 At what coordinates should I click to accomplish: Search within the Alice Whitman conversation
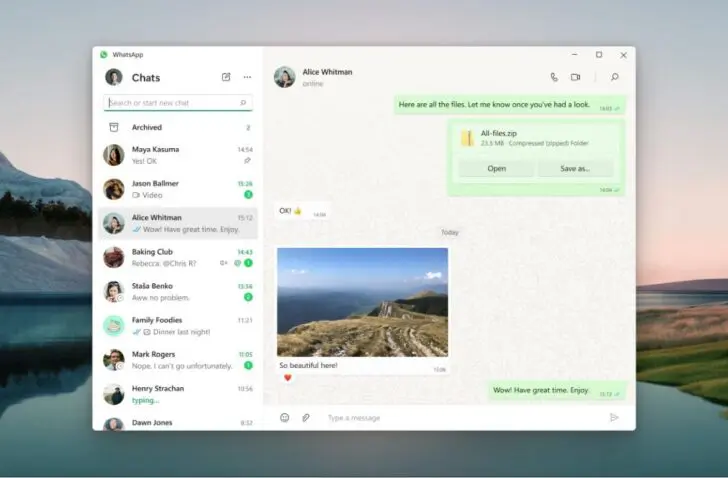click(615, 77)
